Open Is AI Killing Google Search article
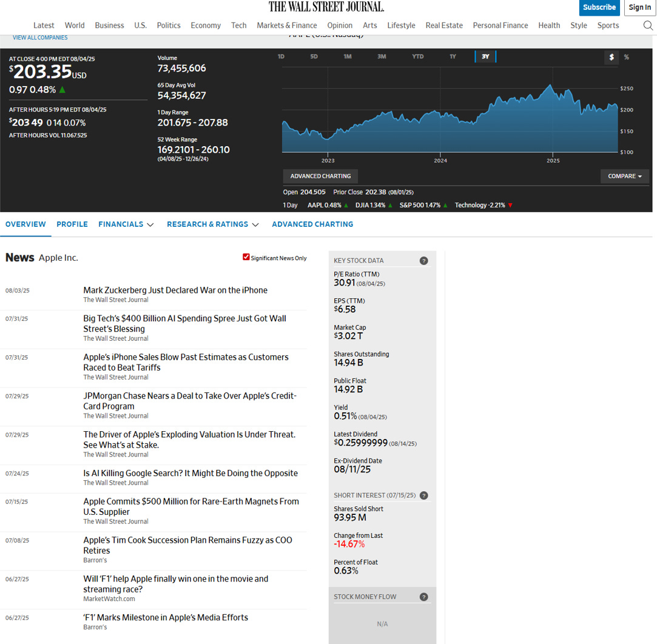 coord(190,473)
